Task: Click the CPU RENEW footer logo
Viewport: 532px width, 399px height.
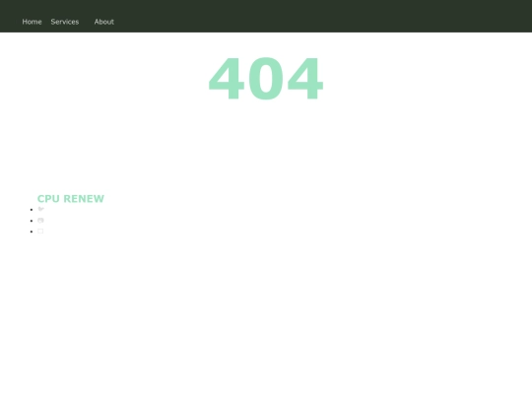Action: (71, 198)
